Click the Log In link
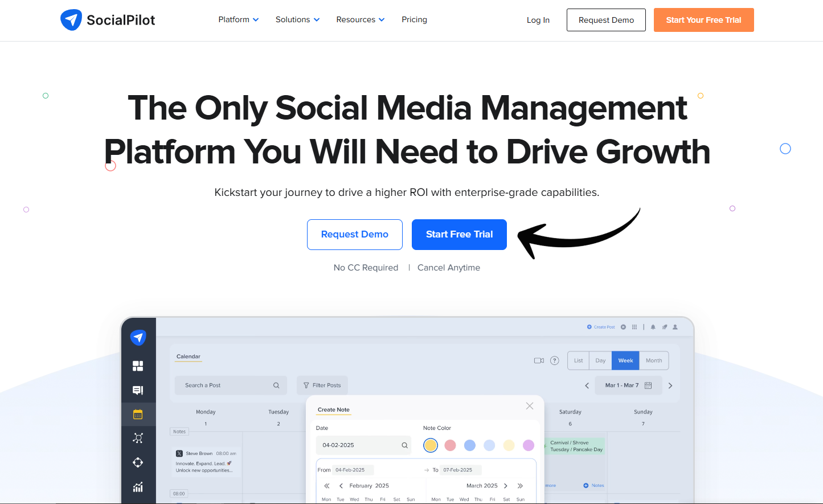 (x=538, y=20)
